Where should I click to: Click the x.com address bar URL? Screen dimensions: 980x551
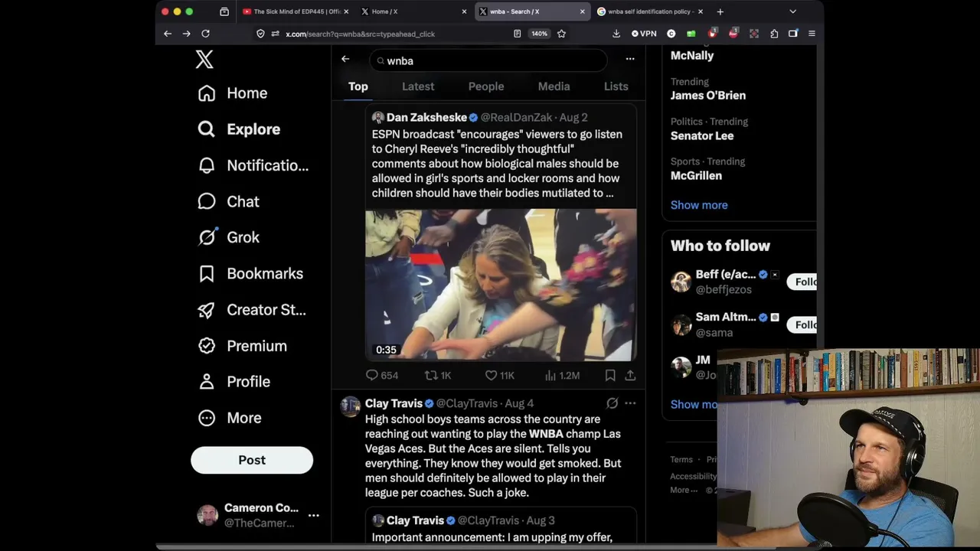coord(360,34)
